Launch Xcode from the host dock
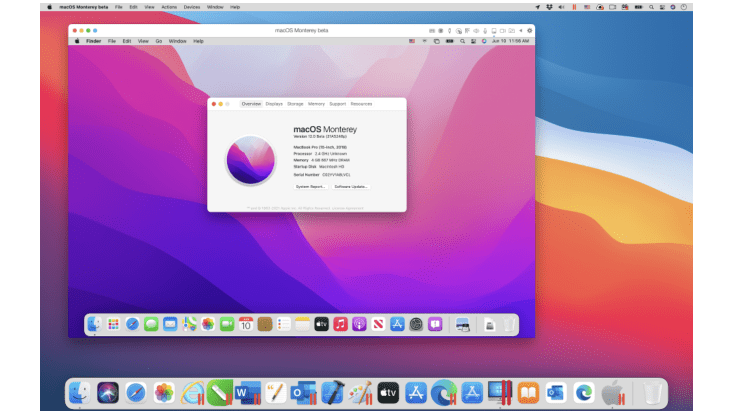Image resolution: width=735 pixels, height=413 pixels. (332, 393)
